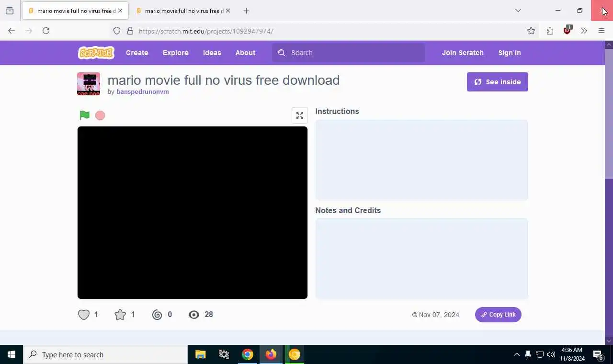Favorite this project with the star icon
613x364 pixels.
120,315
